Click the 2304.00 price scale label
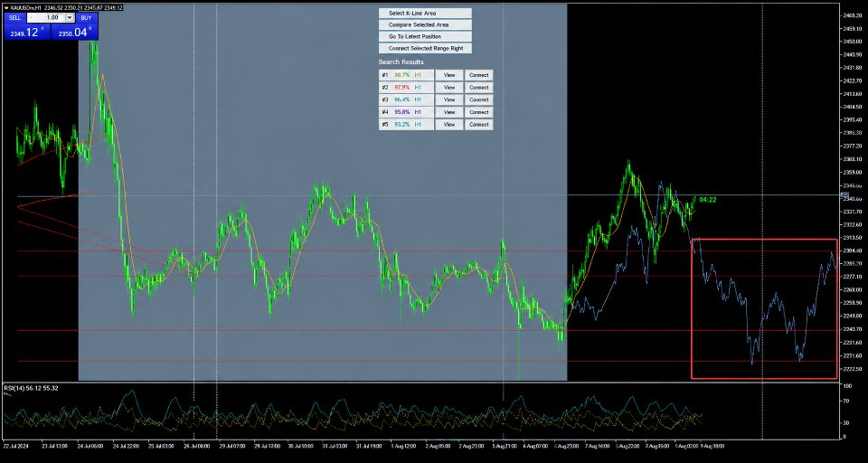 (x=853, y=250)
